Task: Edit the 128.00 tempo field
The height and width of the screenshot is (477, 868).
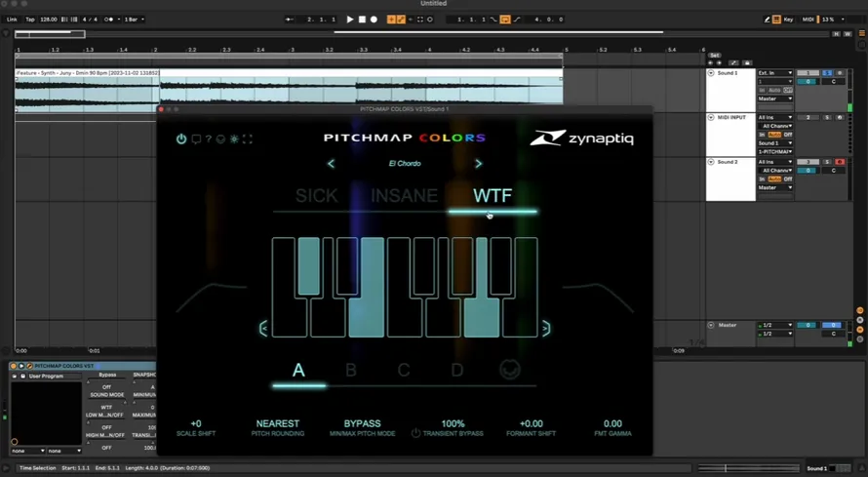Action: 48,20
